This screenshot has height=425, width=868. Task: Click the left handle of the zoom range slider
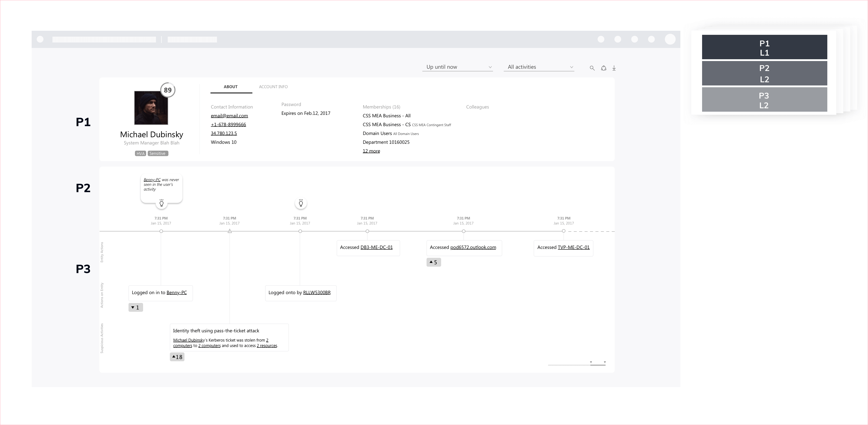point(591,362)
